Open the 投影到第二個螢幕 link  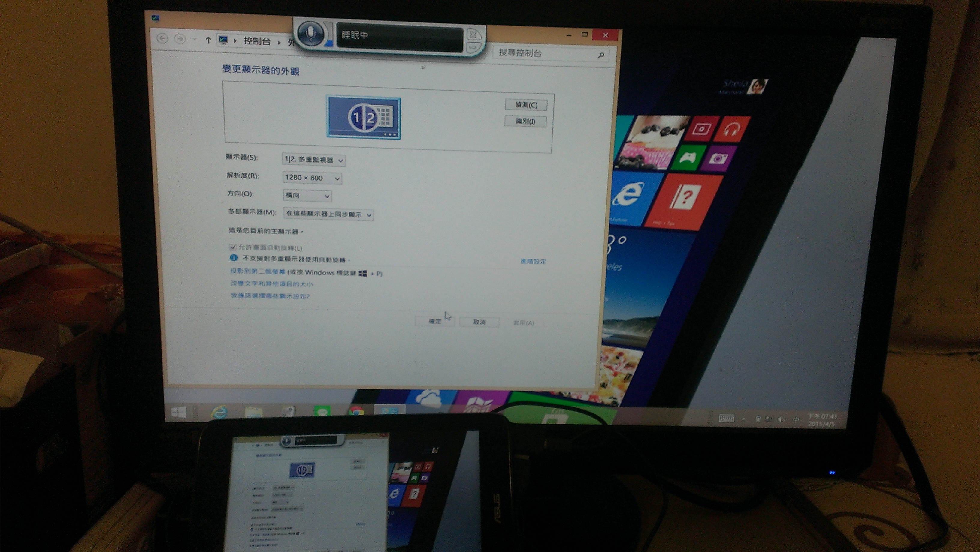[258, 271]
